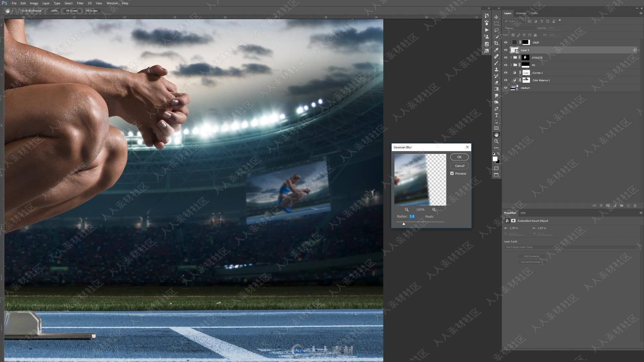Screen dimensions: 644x362
Task: Click the foreground color swatch
Action: coord(495,159)
